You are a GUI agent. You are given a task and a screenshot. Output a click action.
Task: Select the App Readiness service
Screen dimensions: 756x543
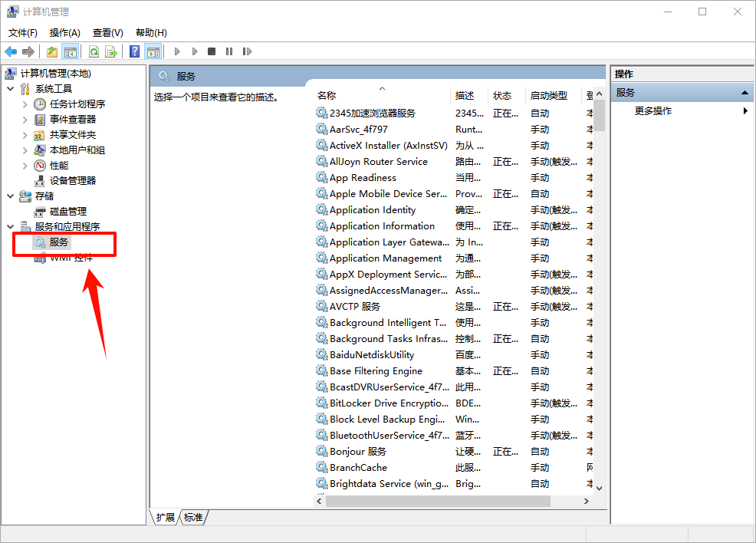(454, 178)
